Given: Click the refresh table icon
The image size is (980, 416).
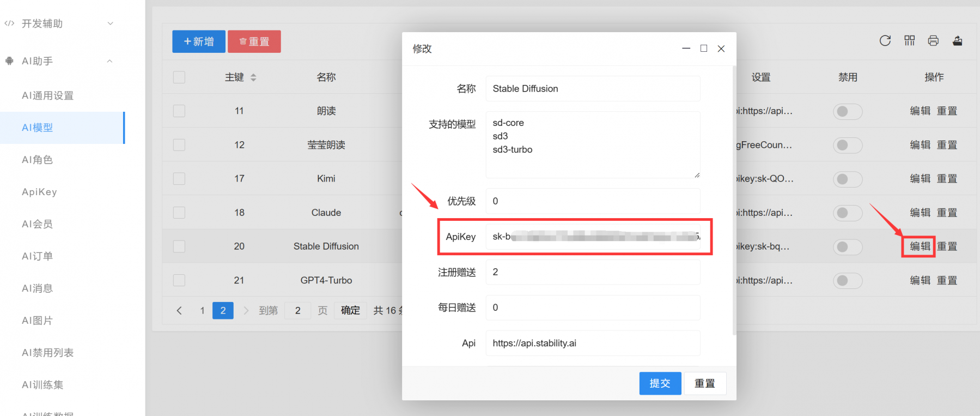Looking at the screenshot, I should coord(885,41).
